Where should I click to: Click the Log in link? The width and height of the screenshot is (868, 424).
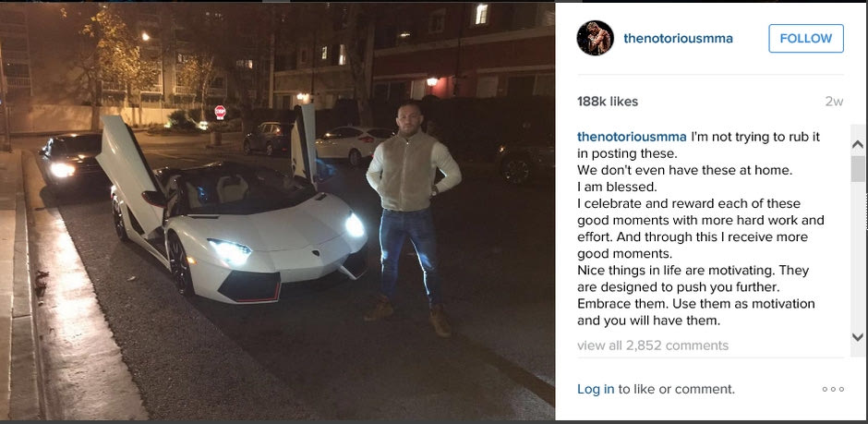(x=596, y=389)
